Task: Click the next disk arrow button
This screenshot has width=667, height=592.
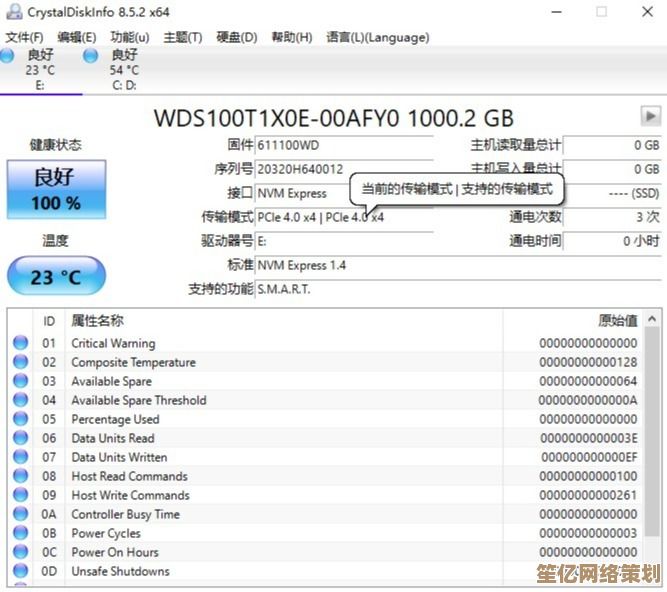Action: 650,116
